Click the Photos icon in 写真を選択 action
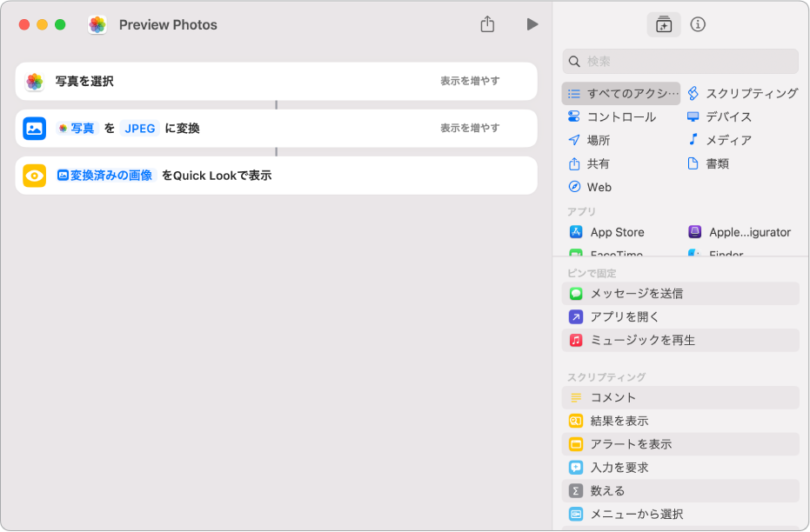The height and width of the screenshot is (532, 810). pos(35,81)
